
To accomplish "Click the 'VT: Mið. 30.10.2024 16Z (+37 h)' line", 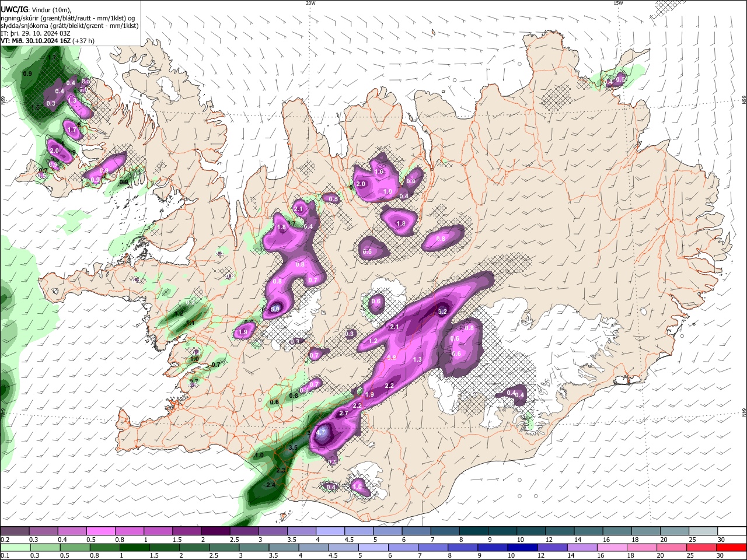I will click(x=48, y=41).
